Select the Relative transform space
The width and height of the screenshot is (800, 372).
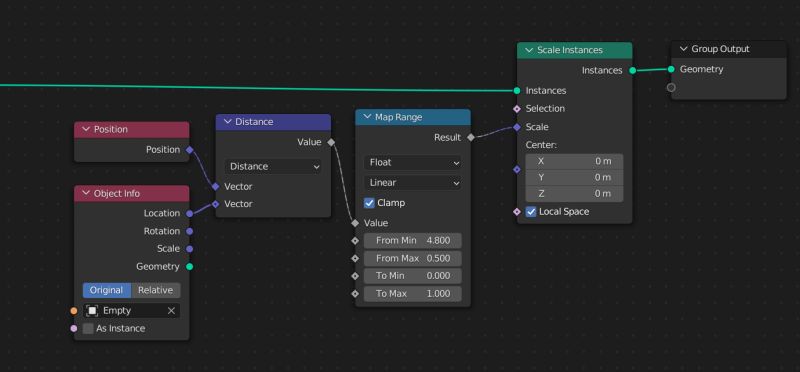[156, 290]
